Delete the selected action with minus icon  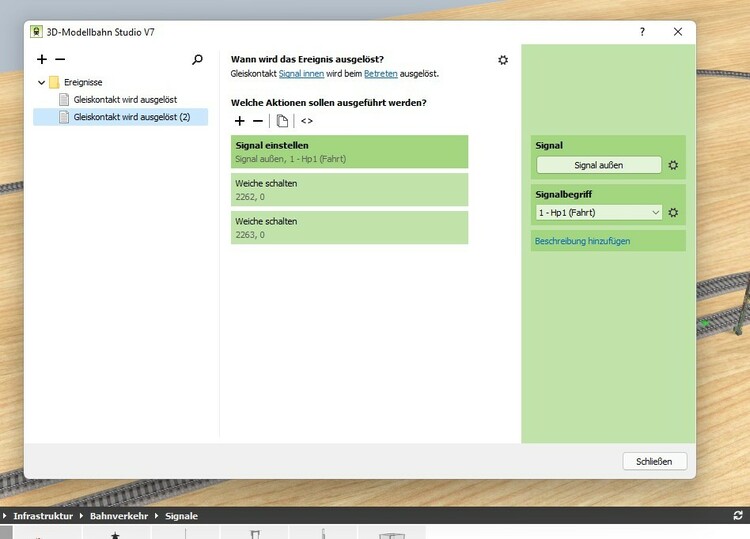click(258, 121)
